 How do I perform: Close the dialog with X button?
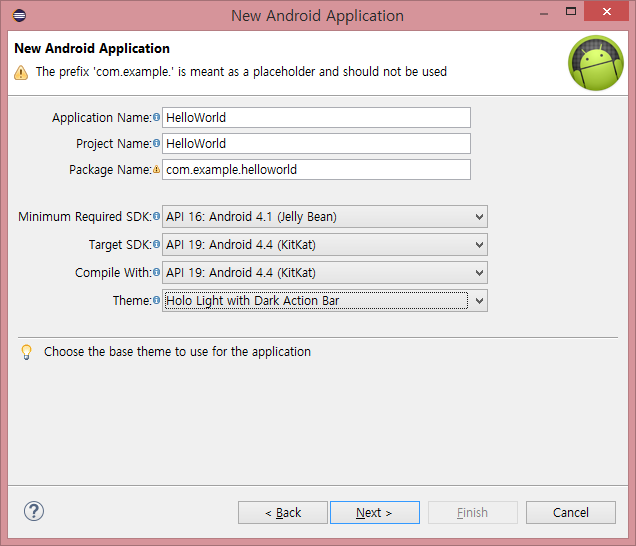click(x=606, y=11)
